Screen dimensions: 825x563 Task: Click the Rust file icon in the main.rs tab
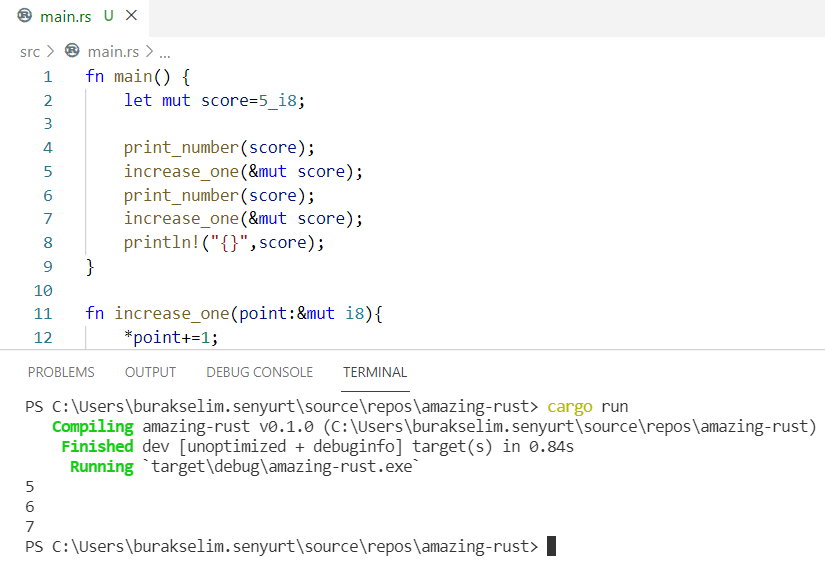click(25, 17)
